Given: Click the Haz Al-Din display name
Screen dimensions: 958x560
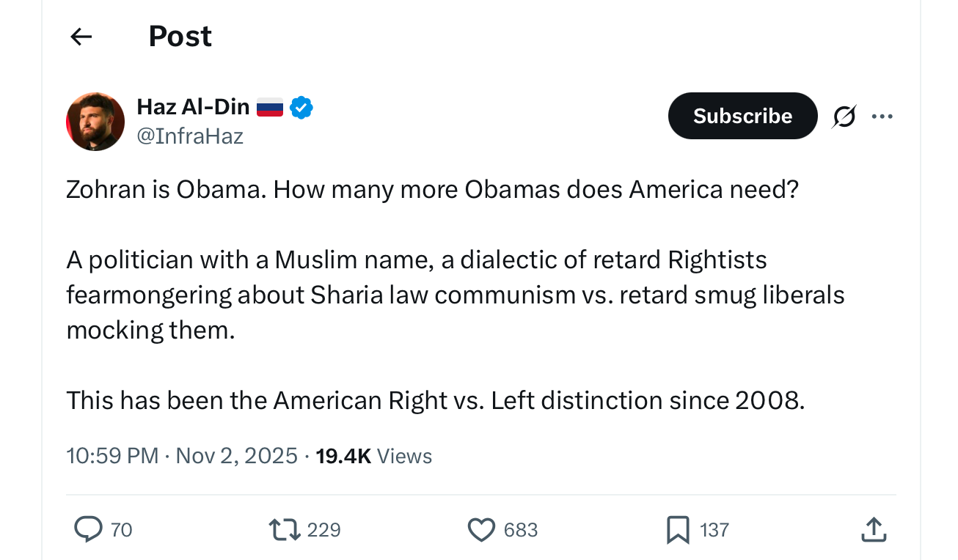Looking at the screenshot, I should click(x=193, y=107).
